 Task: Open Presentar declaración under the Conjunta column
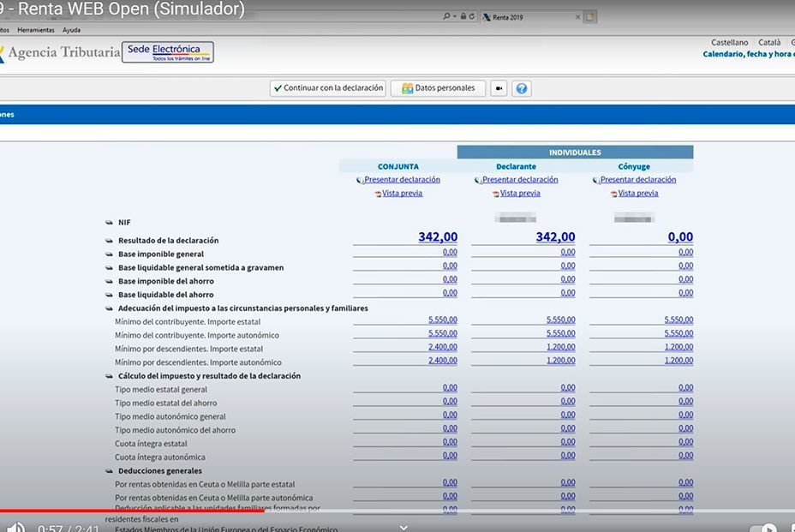coord(399,179)
